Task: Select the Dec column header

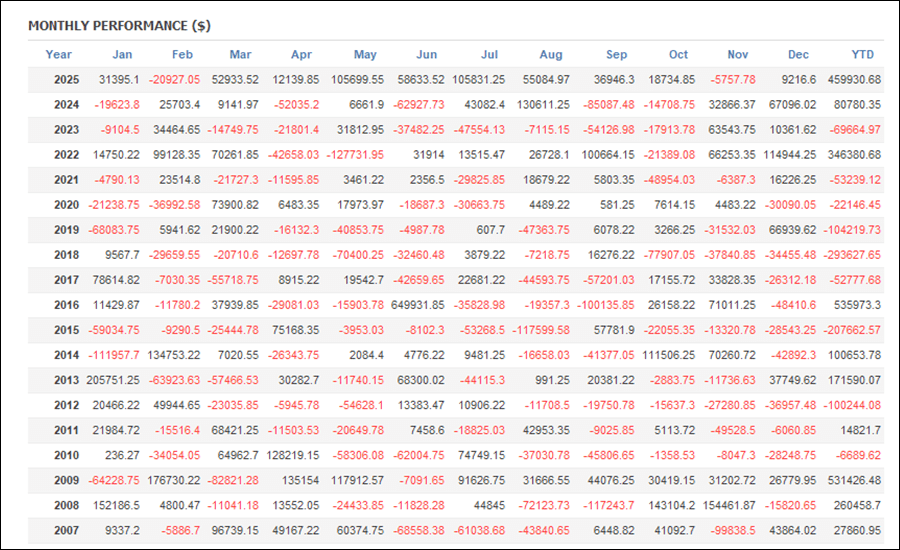Action: (x=798, y=55)
